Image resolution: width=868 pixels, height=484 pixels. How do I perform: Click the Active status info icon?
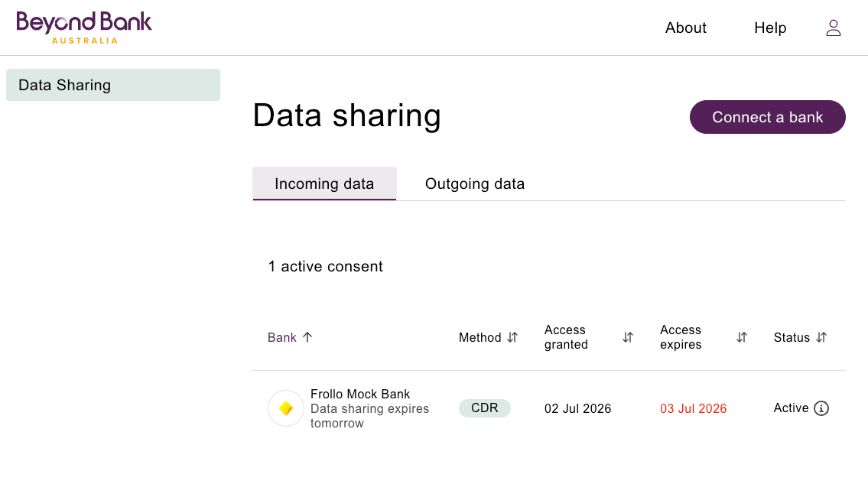[821, 408]
